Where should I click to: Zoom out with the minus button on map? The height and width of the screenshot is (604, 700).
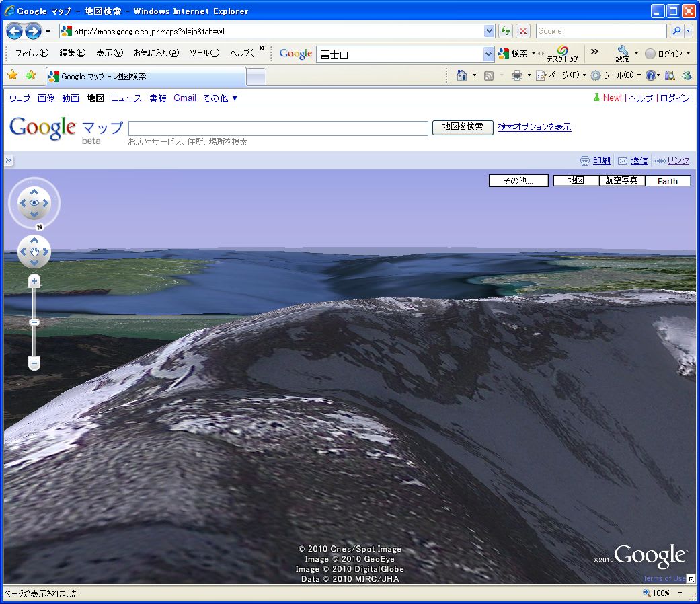(34, 363)
